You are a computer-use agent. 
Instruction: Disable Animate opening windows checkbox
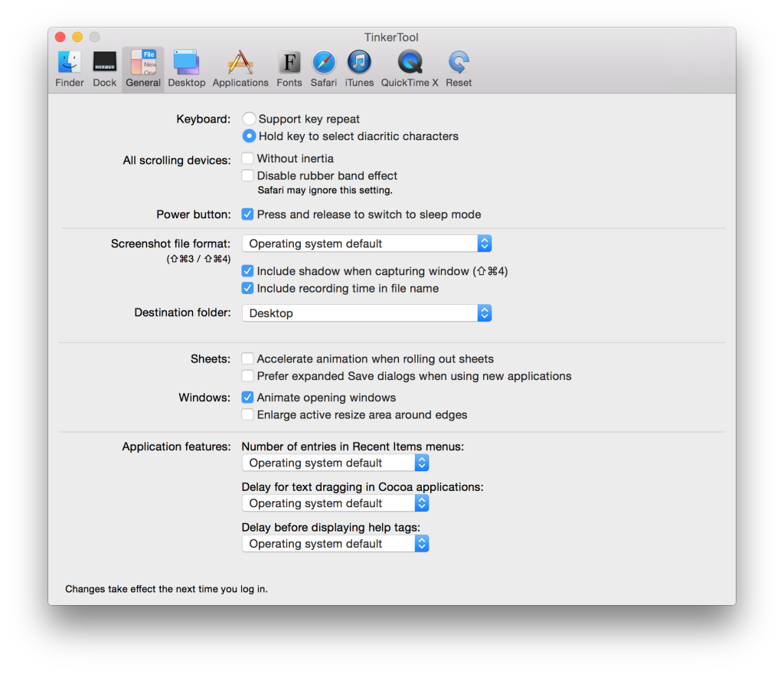click(248, 398)
